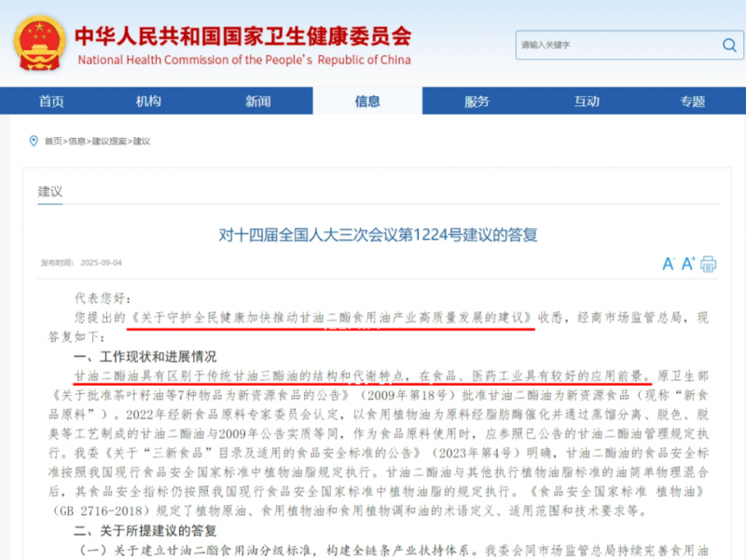This screenshot has width=746, height=560.
Task: Click 信息 in the breadcrumb trail
Action: coord(77,142)
